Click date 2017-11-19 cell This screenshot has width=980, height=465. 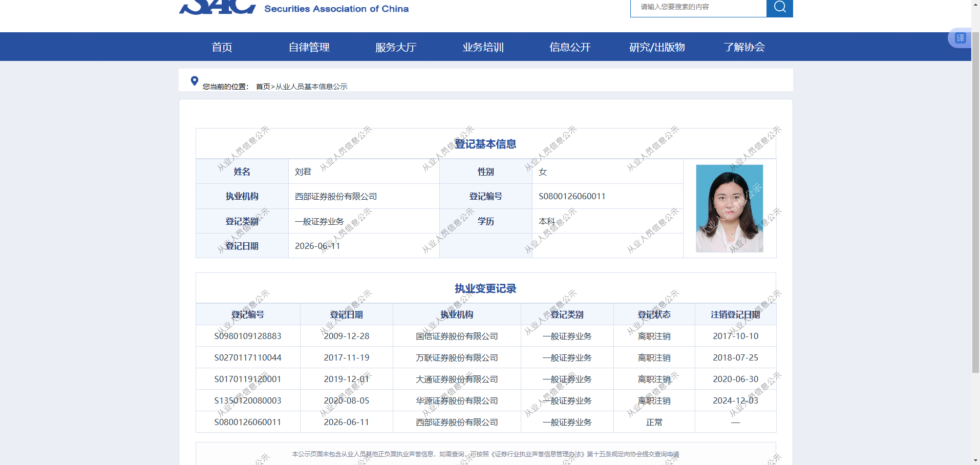pos(347,357)
